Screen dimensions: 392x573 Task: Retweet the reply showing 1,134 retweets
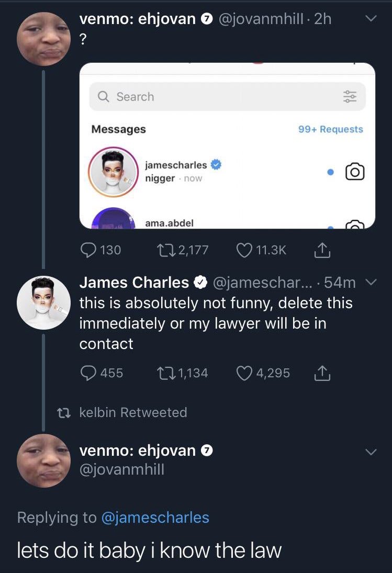pyautogui.click(x=166, y=373)
